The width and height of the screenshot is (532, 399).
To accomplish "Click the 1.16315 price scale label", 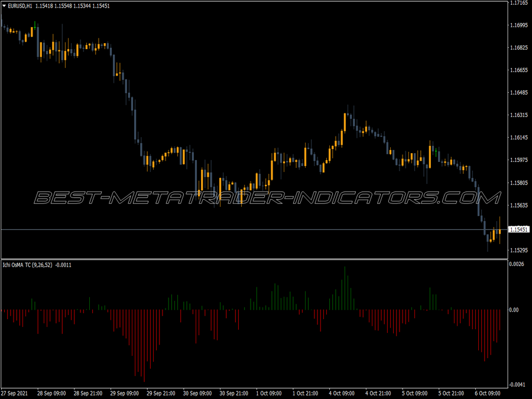I will [x=519, y=115].
